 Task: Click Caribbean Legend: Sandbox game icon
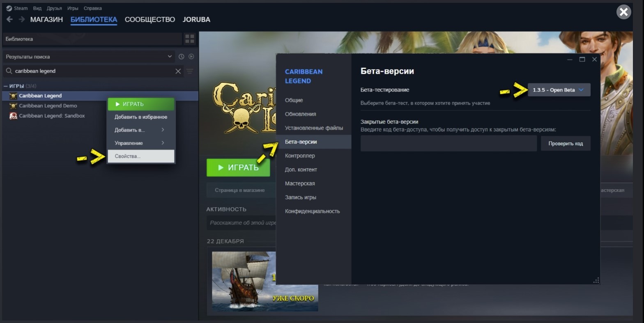pos(13,116)
